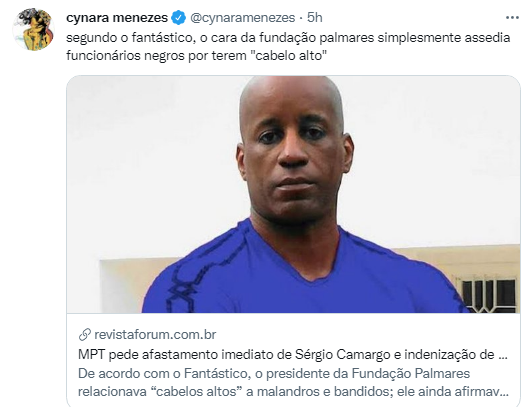Click the link chain icon beside revistaforum.com.br
Viewport: 527px width, 407px height.
click(85, 334)
